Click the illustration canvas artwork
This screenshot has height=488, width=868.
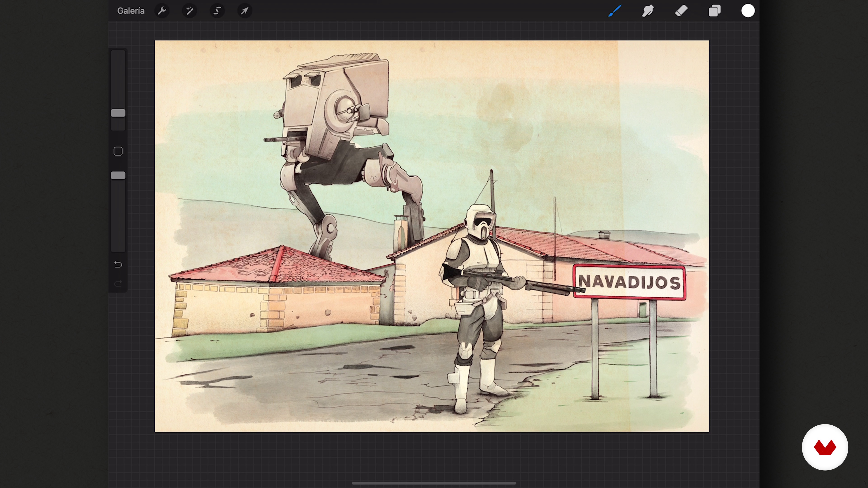coord(432,236)
